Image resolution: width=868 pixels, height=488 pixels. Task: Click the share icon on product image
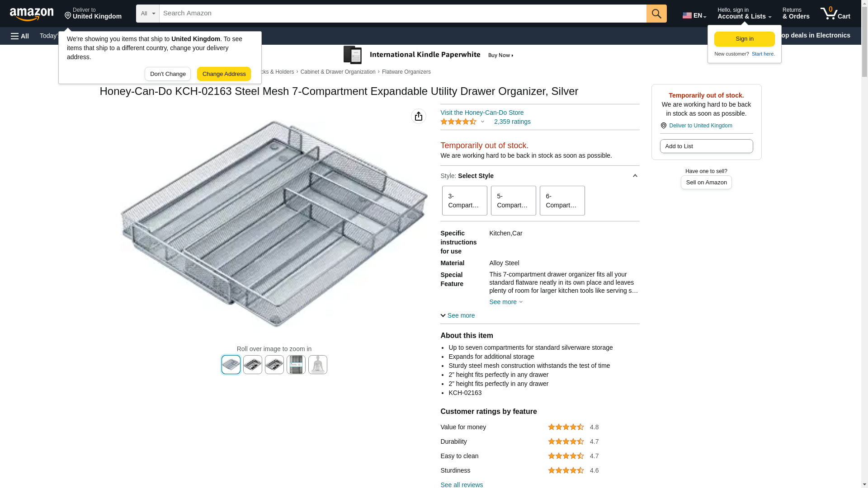pos(419,116)
